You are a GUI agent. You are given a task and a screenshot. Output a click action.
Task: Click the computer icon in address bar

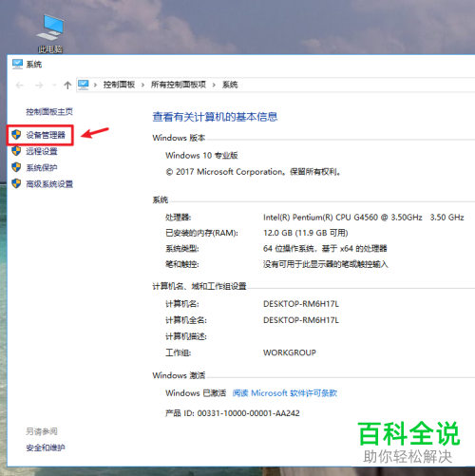84,85
